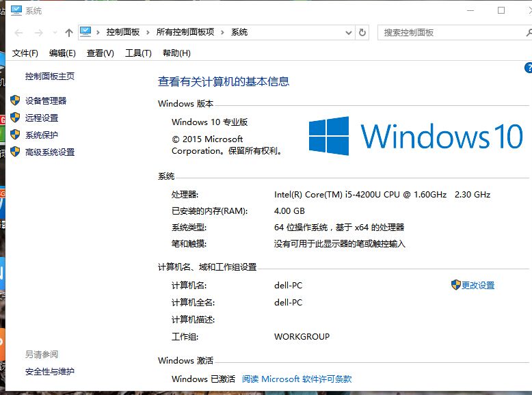This screenshot has width=532, height=395.
Task: Select the 所有控制面板项 breadcrumb
Action: click(x=185, y=32)
